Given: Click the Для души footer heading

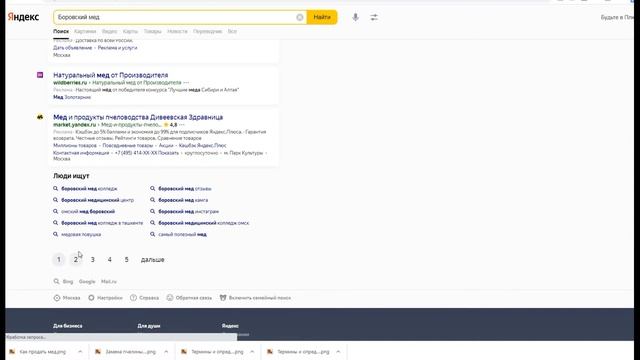Looking at the screenshot, I should [149, 326].
